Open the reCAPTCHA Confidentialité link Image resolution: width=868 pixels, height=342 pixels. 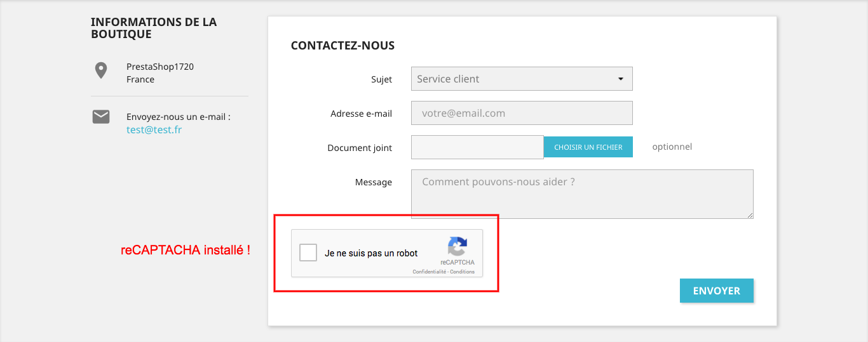pyautogui.click(x=430, y=272)
